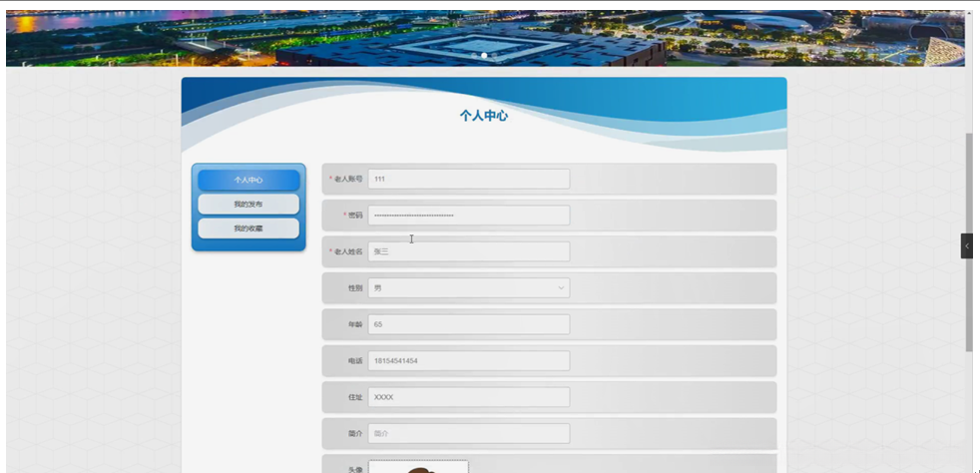Open the 性别 dropdown showing 男
This screenshot has height=473, width=980.
(x=469, y=288)
